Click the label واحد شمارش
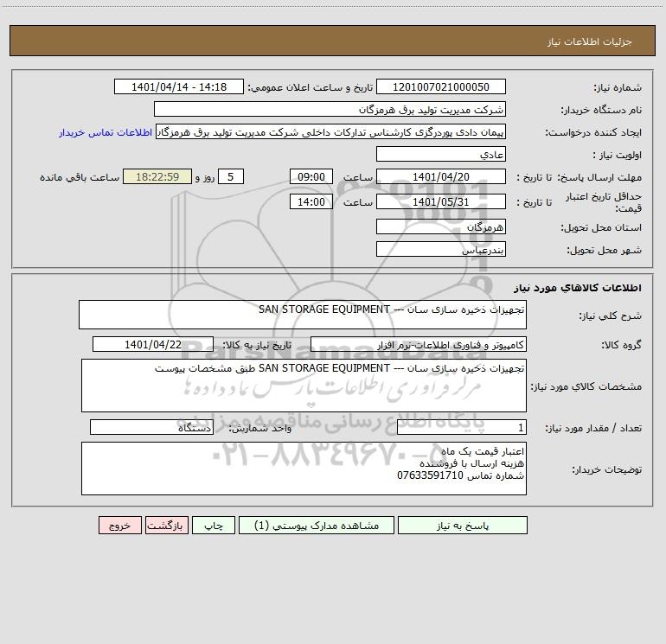Image resolution: width=666 pixels, height=644 pixels. pos(260,428)
